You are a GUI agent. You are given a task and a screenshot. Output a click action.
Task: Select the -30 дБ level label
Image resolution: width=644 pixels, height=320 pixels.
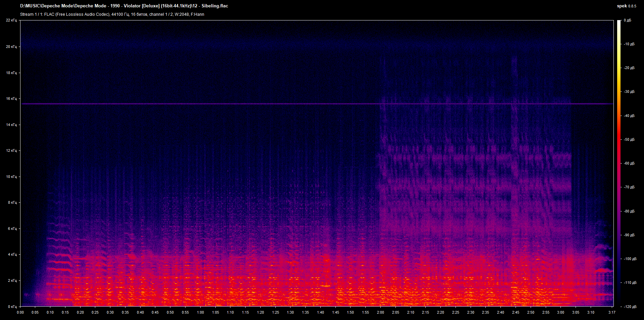tap(629, 92)
